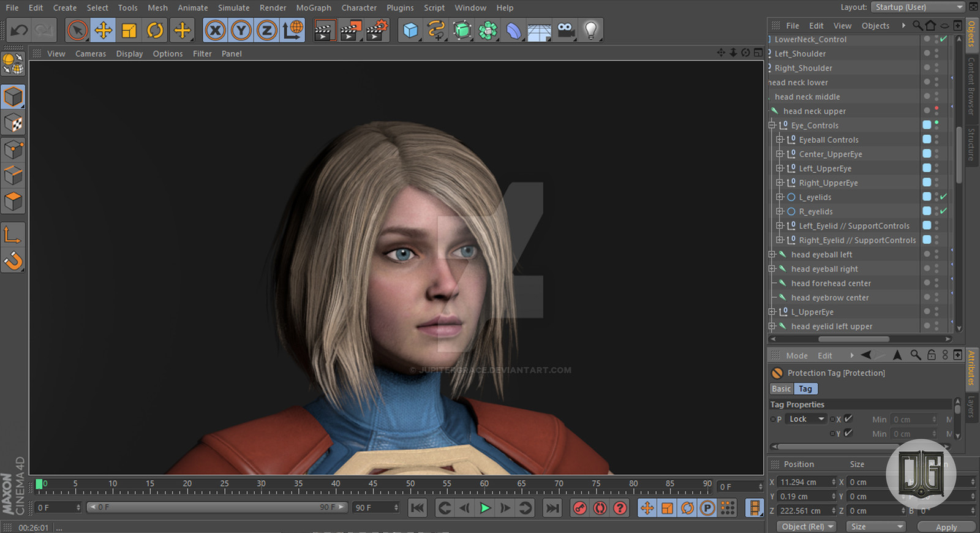Expand head eyeball left item
This screenshot has height=533, width=980.
click(772, 254)
